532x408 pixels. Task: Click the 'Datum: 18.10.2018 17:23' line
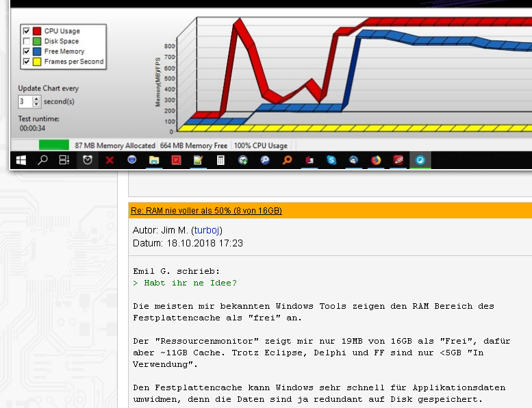coord(188,243)
